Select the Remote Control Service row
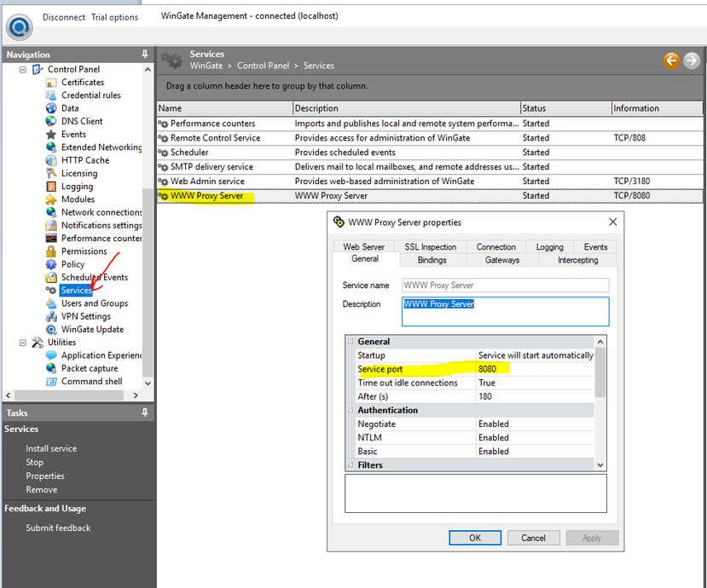The height and width of the screenshot is (588, 707). 430,138
